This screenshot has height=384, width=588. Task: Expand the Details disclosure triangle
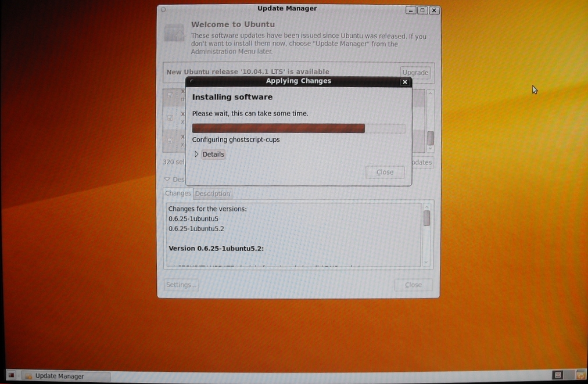[x=196, y=155]
